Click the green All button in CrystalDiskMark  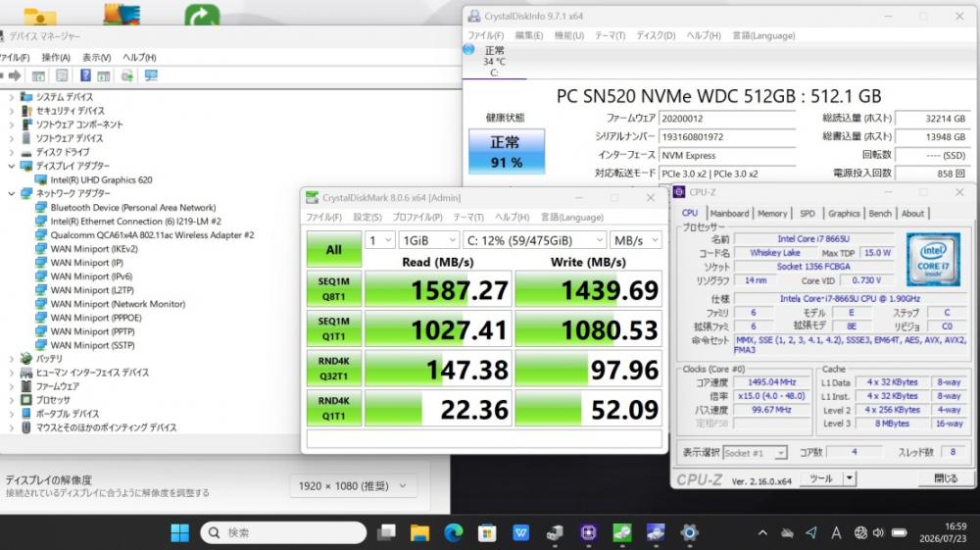pos(334,249)
